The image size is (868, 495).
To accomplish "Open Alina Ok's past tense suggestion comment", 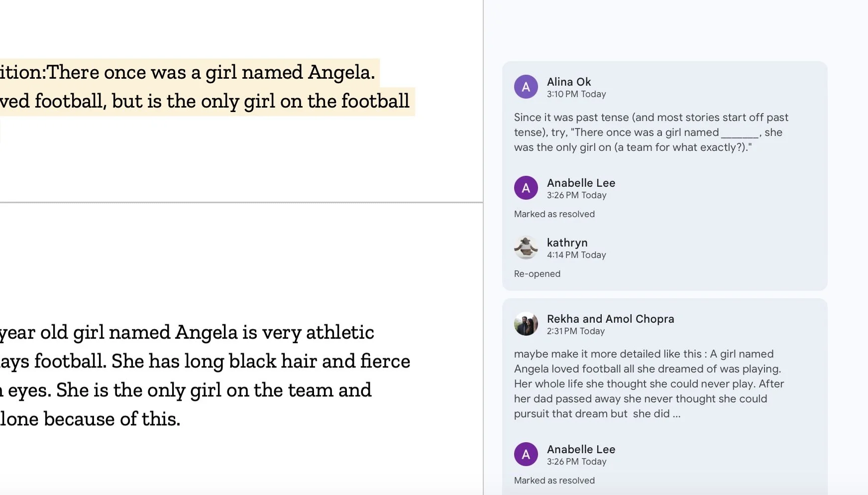I will point(651,132).
